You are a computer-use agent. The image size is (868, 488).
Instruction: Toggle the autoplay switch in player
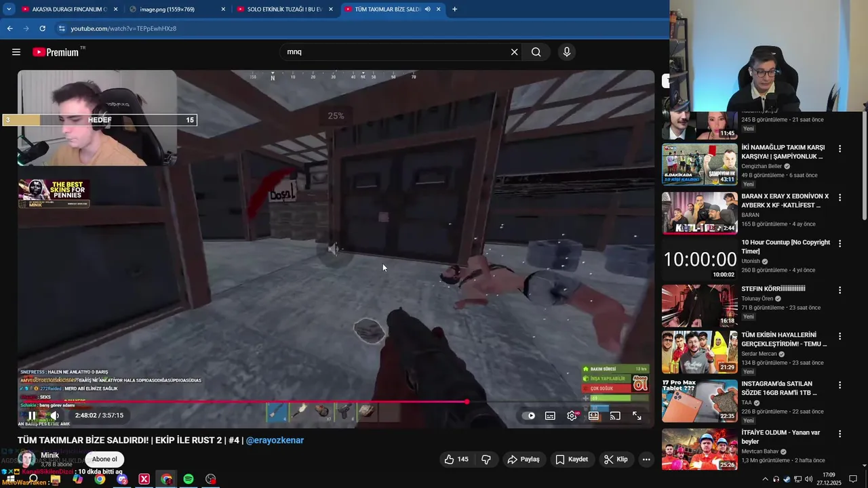pos(529,416)
